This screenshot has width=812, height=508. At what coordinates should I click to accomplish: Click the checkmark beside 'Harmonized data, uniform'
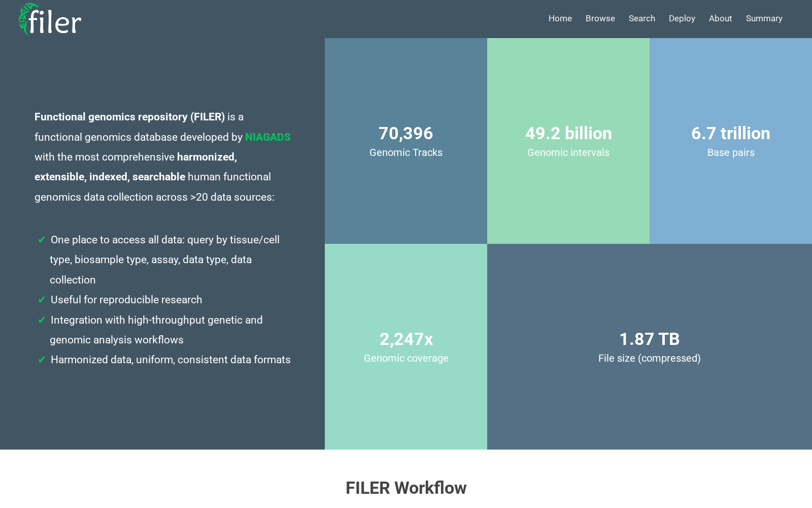pos(42,360)
